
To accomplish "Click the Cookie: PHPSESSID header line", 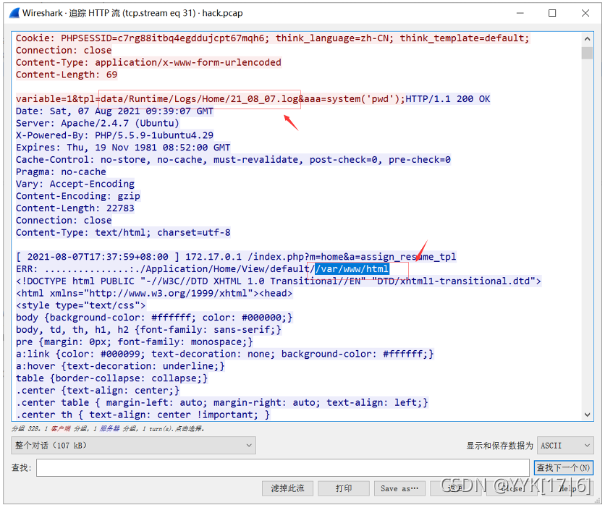I will click(x=272, y=38).
